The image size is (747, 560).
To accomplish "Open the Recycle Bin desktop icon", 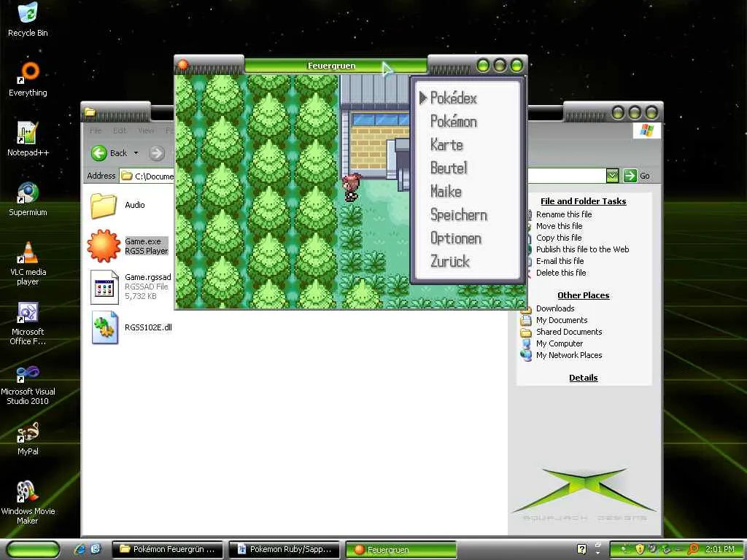I will pyautogui.click(x=28, y=13).
